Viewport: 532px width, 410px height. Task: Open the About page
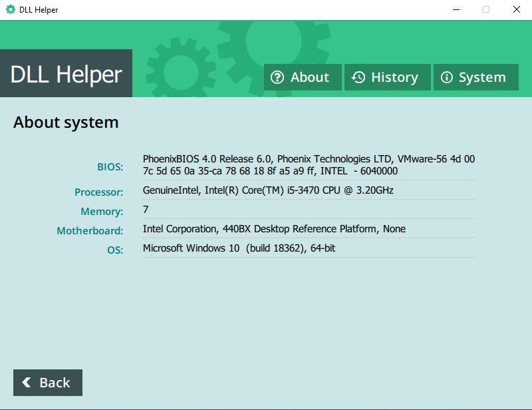(303, 77)
